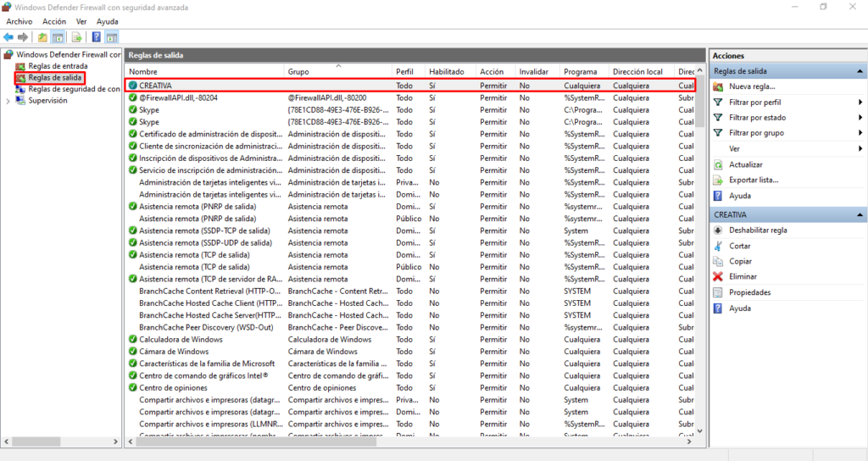Click the green check icon of CREATIVA rule
Screen dimensions: 868x461
click(133, 86)
